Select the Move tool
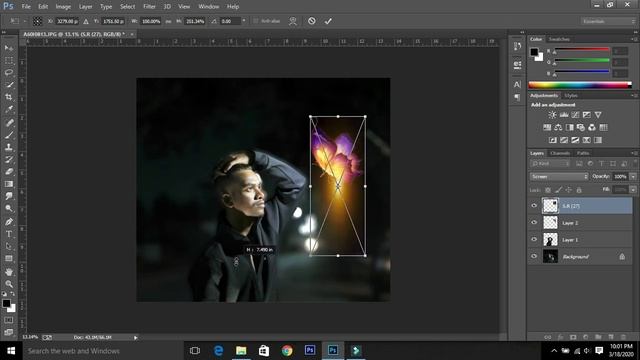The width and height of the screenshot is (640, 360). pos(9,48)
